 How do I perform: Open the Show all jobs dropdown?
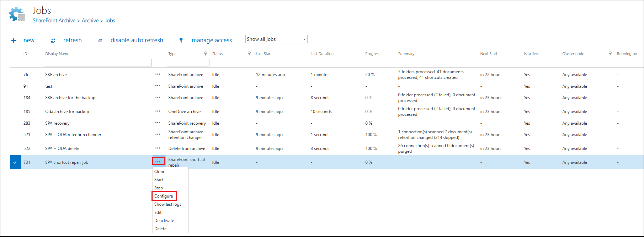tap(276, 39)
